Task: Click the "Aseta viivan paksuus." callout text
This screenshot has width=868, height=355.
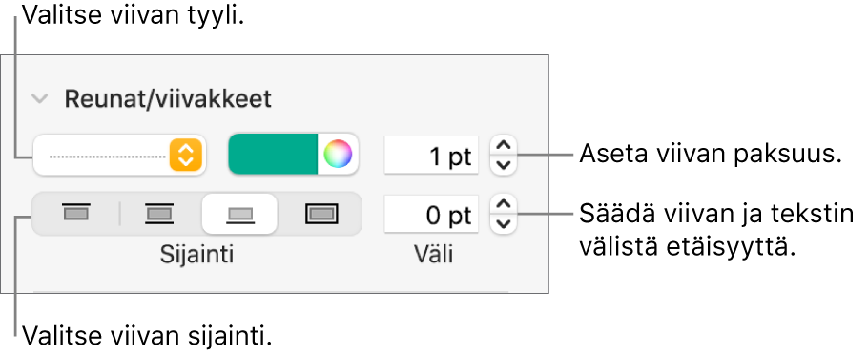Action: (x=711, y=155)
